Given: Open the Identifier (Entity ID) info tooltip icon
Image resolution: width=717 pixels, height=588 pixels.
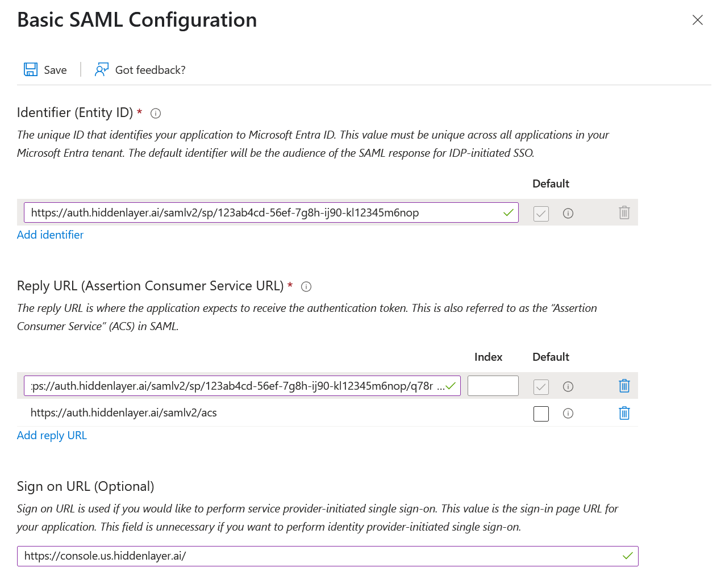Looking at the screenshot, I should tap(155, 113).
